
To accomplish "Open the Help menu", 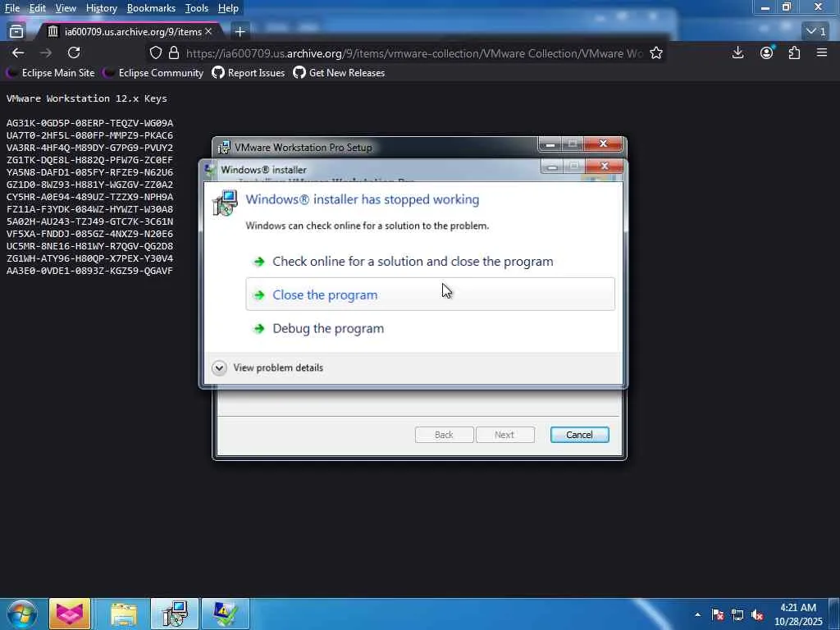I will tap(228, 8).
